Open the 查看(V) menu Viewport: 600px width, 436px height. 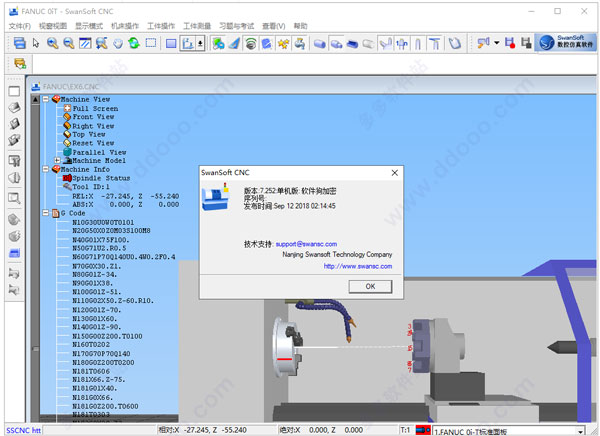pyautogui.click(x=274, y=26)
